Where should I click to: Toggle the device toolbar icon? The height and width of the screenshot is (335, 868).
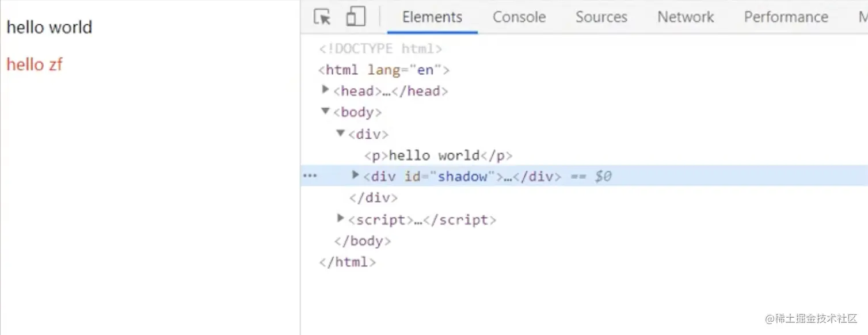point(356,17)
